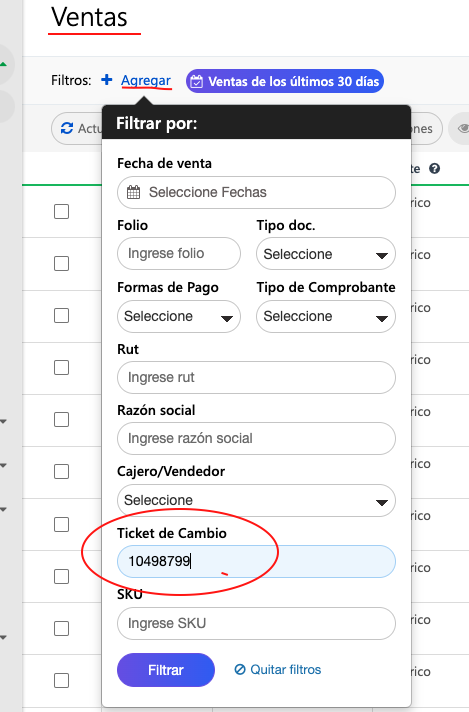Click the refresh icon on Actualizar button

pyautogui.click(x=67, y=129)
